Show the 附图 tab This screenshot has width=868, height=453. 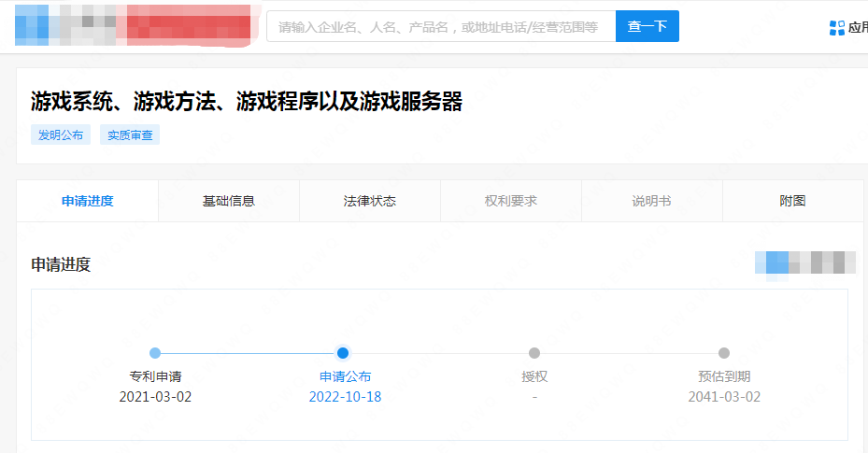[x=792, y=201]
